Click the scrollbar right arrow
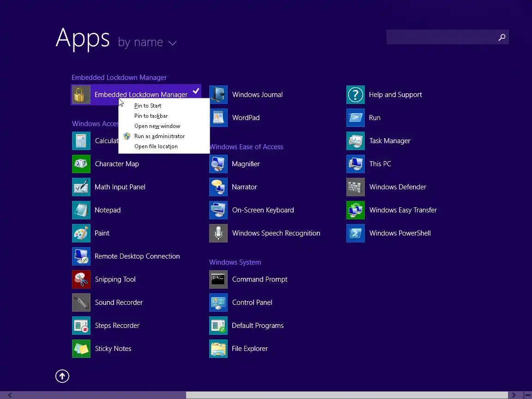The image size is (532, 399). coord(514,395)
